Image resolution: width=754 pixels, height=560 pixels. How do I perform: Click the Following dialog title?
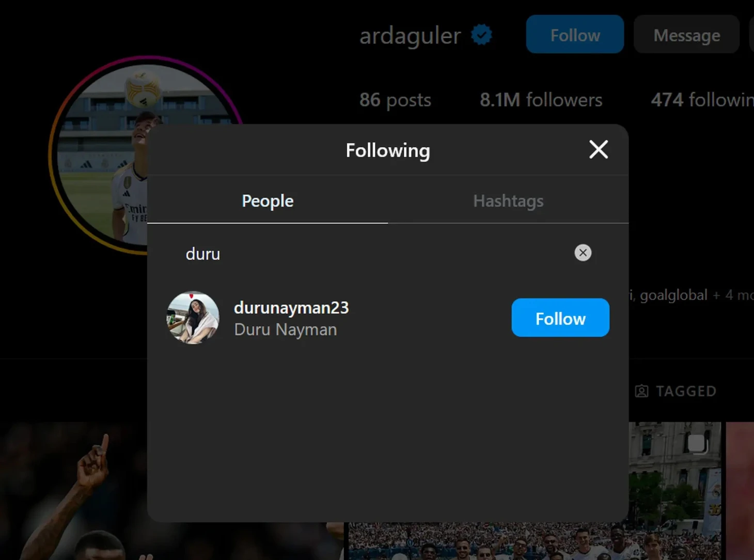388,150
